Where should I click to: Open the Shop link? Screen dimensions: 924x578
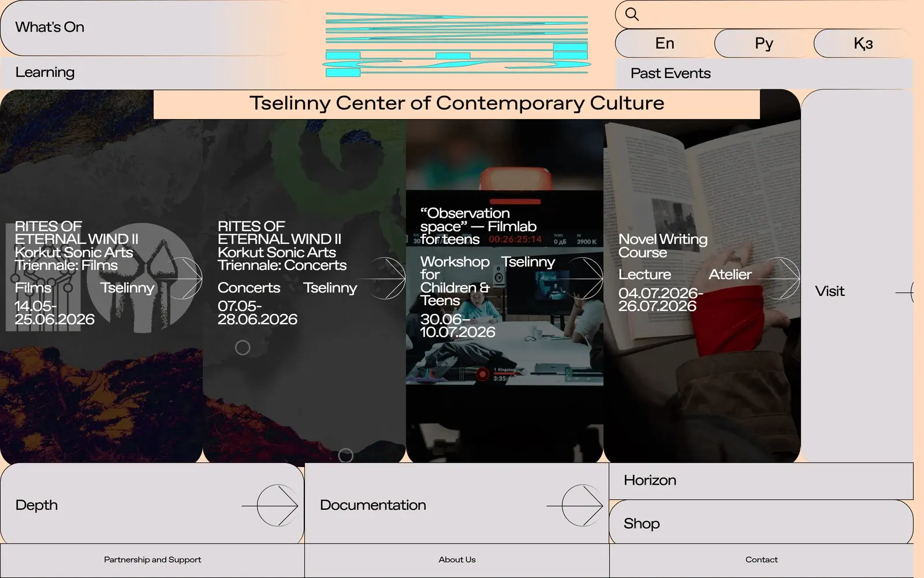[761, 523]
